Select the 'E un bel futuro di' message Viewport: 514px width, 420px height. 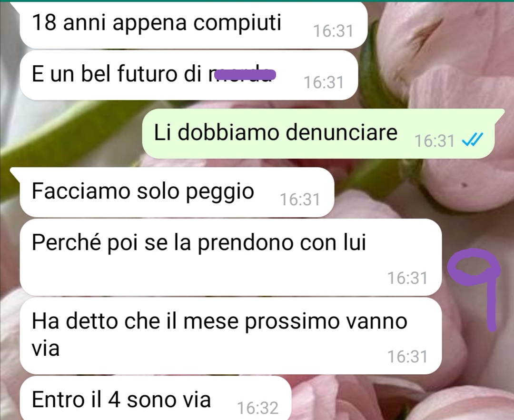point(188,75)
